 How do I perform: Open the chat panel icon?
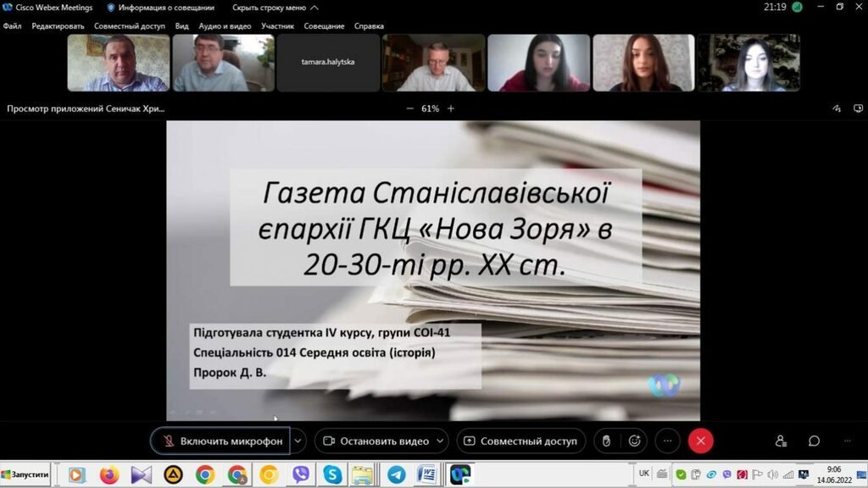click(814, 441)
